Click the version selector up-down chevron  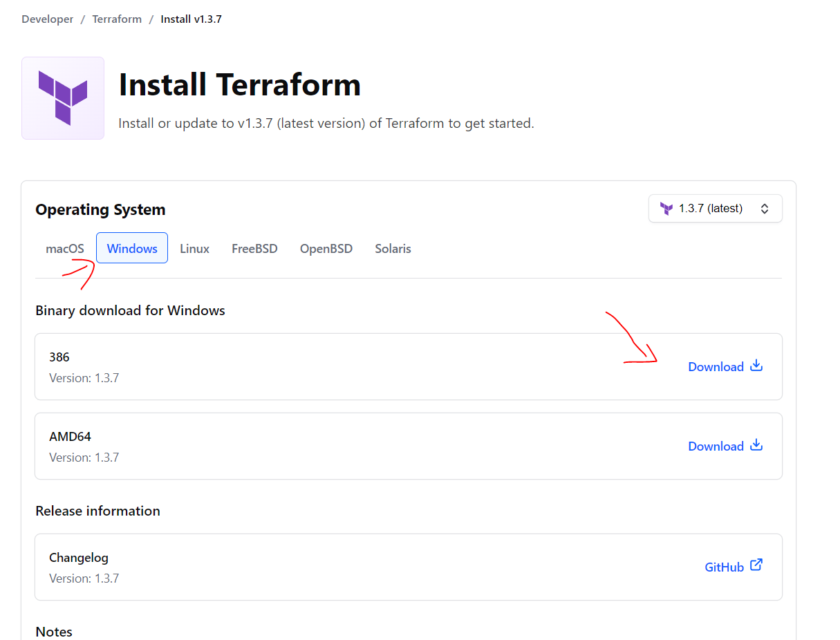tap(765, 209)
